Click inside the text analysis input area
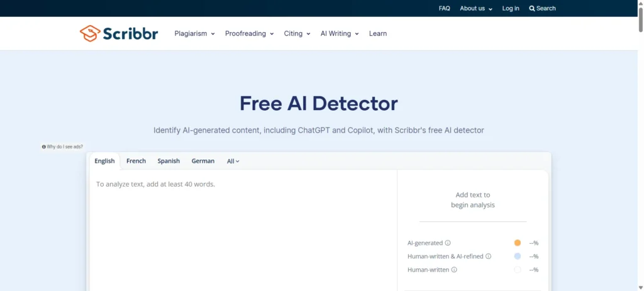This screenshot has width=644, height=291. tap(243, 230)
